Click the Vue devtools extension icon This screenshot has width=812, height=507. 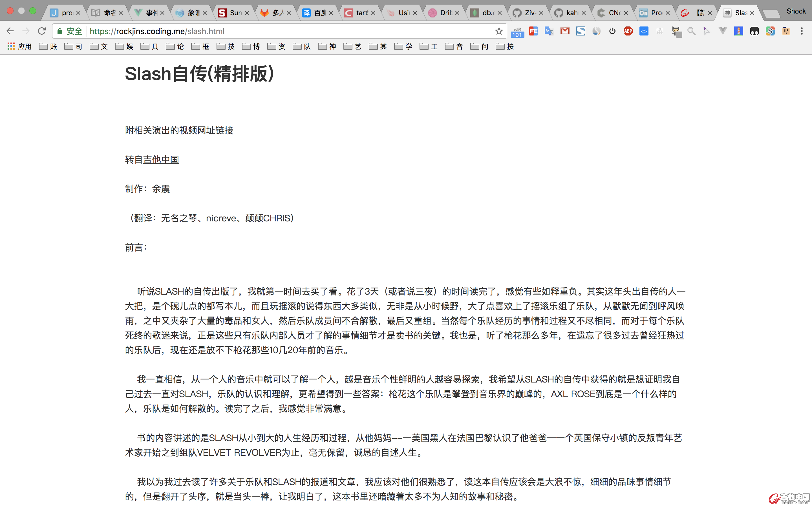722,31
